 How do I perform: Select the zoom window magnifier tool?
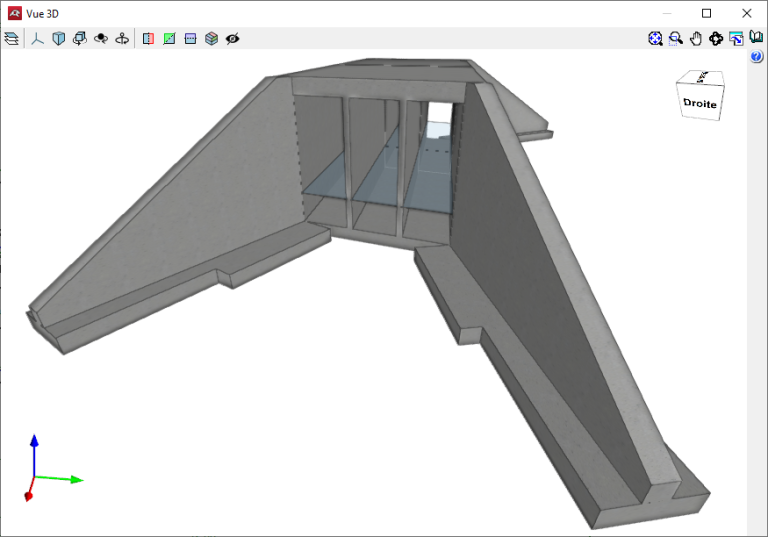pyautogui.click(x=675, y=38)
